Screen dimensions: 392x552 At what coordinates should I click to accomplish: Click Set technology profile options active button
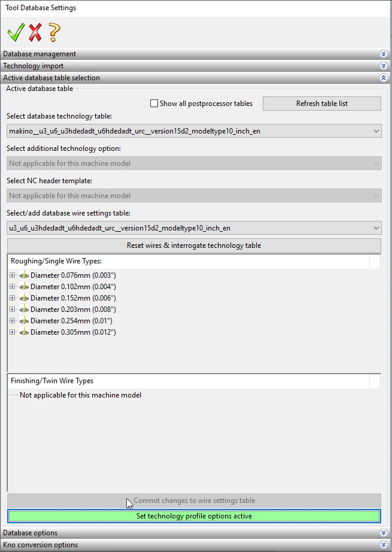click(x=194, y=516)
